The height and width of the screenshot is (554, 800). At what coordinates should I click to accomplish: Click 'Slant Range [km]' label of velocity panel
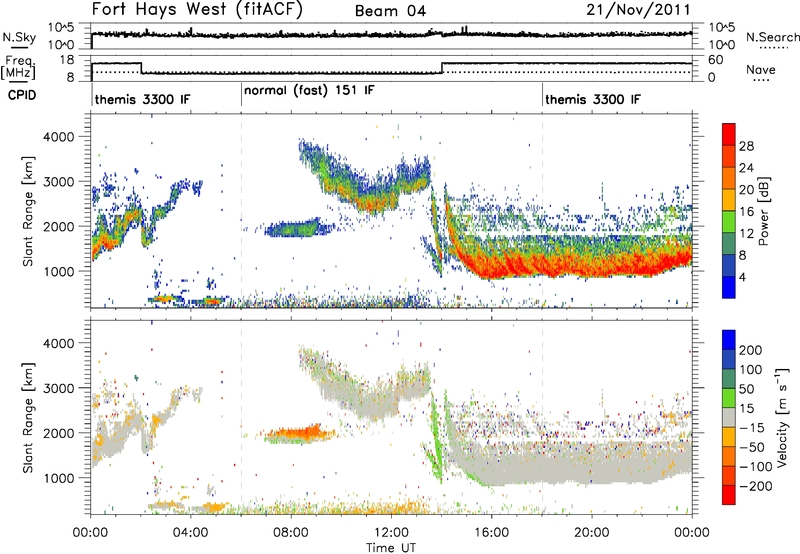click(x=28, y=418)
